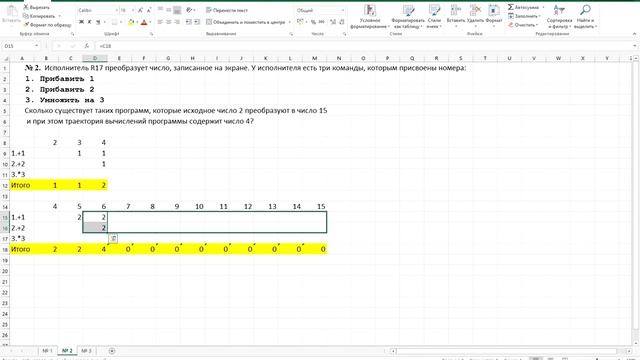Screen dimensions: 640x360
Task: Open the number format (Общий) dropdown
Action: click(342, 10)
